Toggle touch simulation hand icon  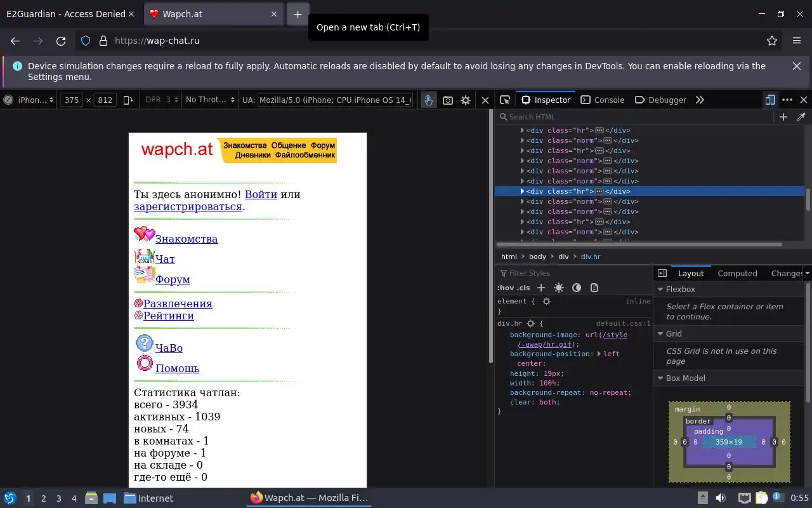(x=429, y=100)
